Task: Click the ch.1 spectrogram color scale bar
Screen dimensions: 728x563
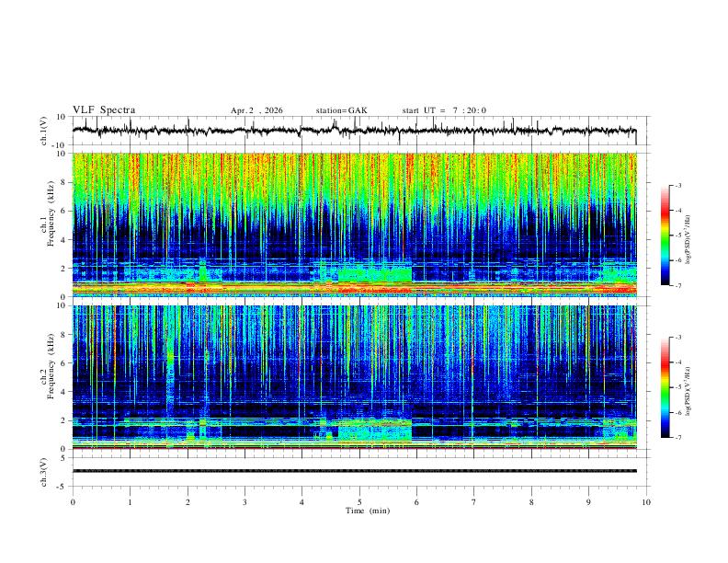Action: point(665,236)
